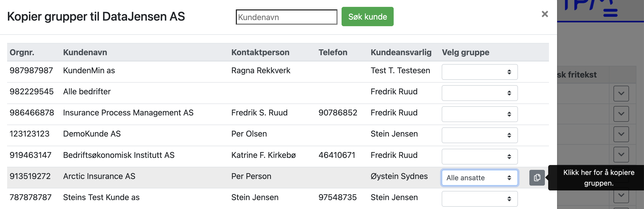Click the Orgnr. column header
The image size is (644, 209).
22,52
